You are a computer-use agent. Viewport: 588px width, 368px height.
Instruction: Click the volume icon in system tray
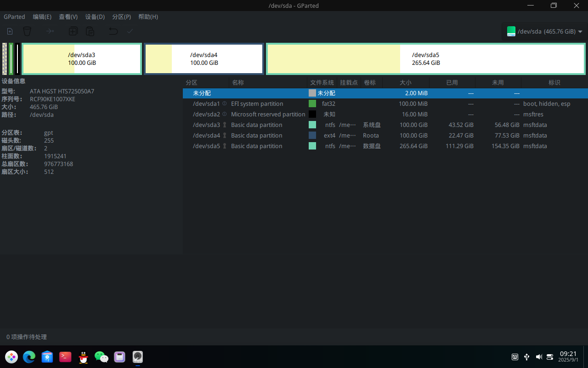pos(538,357)
